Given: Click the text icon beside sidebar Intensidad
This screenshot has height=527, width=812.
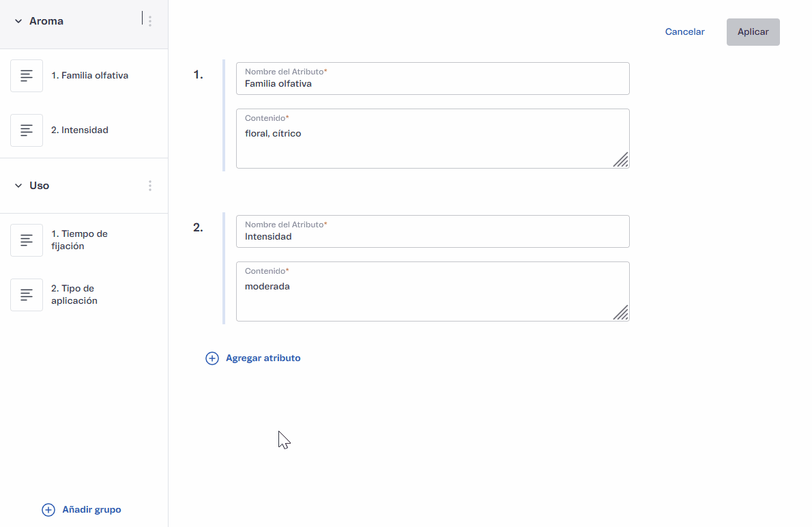Looking at the screenshot, I should point(27,130).
